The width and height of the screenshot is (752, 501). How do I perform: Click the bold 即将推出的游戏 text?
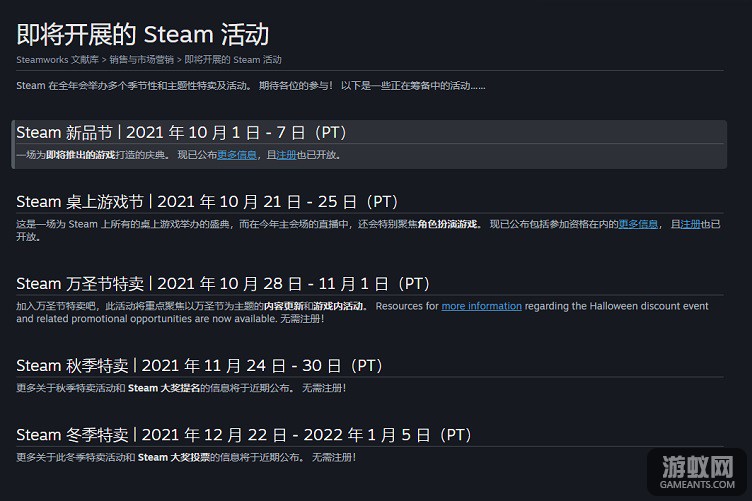(81, 155)
